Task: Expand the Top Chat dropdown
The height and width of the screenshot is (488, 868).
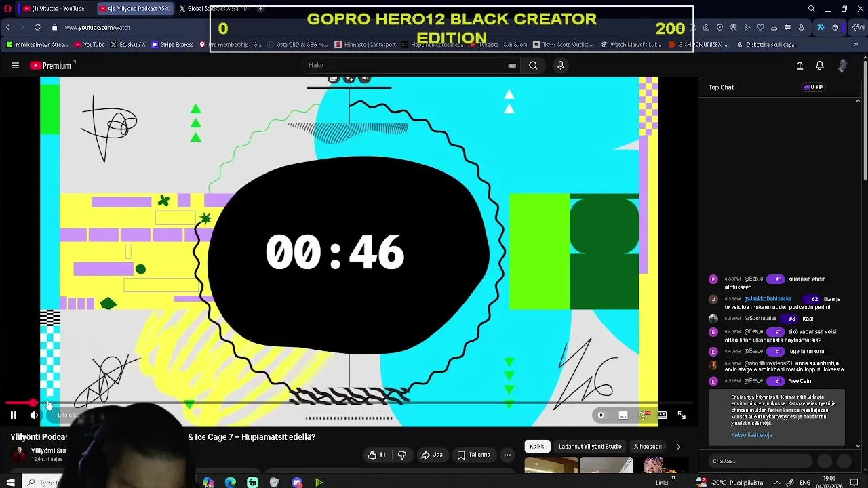Action: click(x=721, y=87)
